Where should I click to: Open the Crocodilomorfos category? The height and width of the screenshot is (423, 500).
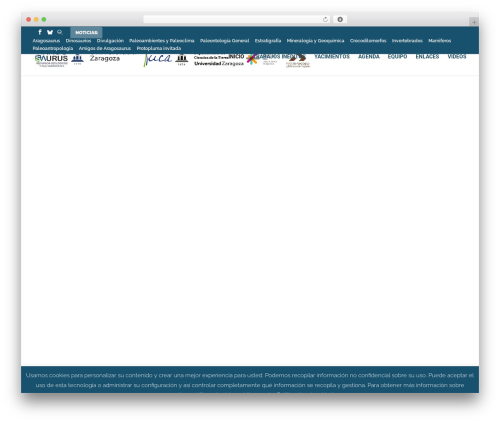(368, 41)
